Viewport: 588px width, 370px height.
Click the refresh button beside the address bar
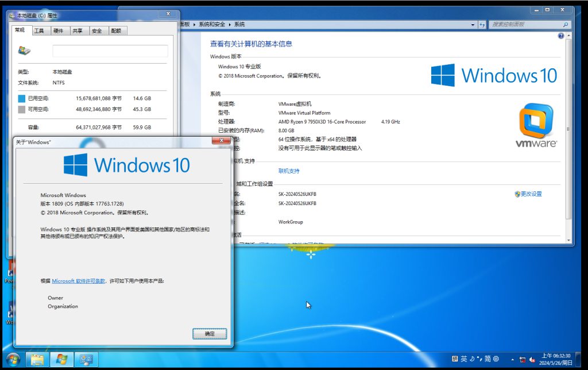(482, 25)
